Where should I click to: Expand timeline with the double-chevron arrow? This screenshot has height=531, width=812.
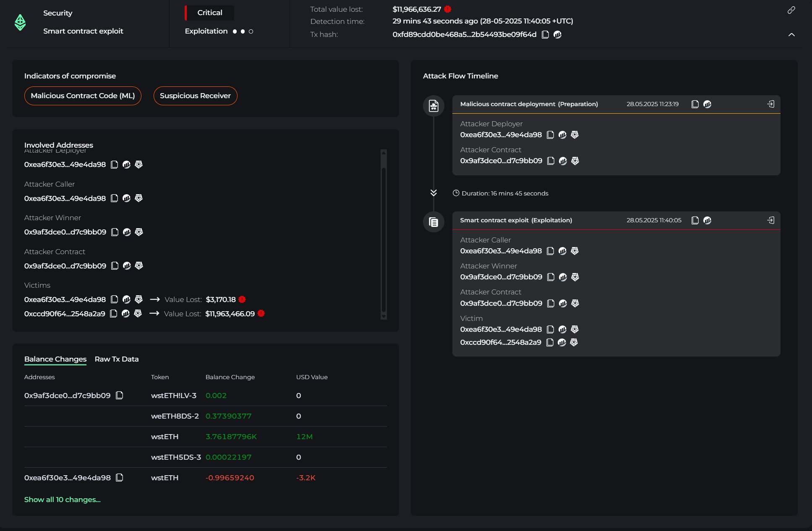[x=433, y=193]
